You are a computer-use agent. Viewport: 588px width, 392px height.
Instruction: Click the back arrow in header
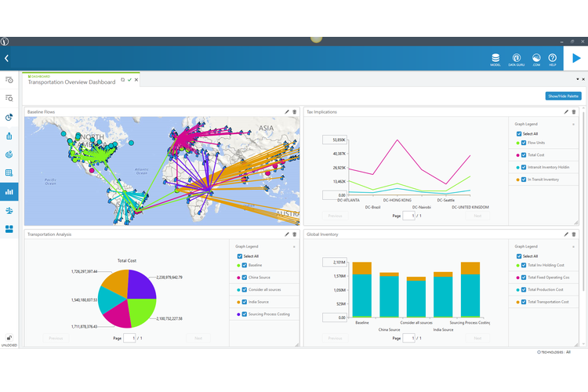6,58
